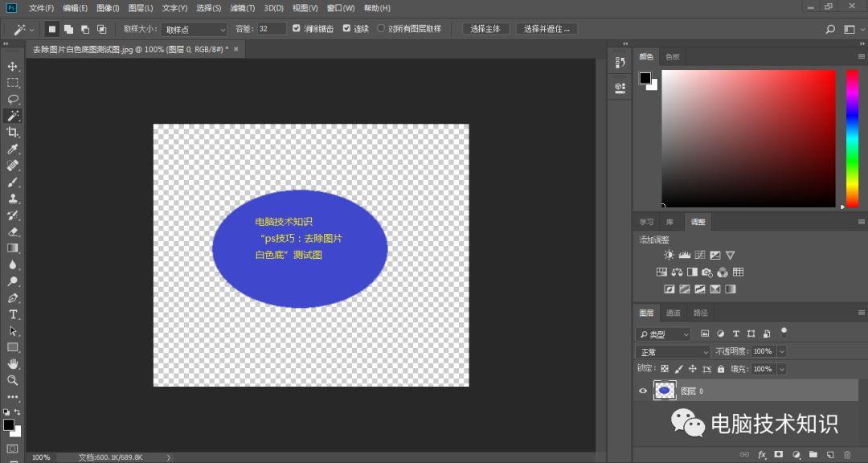
Task: Select the Gradient tool
Action: pyautogui.click(x=13, y=248)
